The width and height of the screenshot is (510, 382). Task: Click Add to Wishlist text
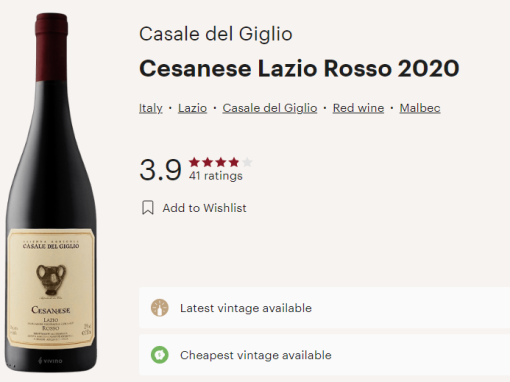click(x=204, y=208)
